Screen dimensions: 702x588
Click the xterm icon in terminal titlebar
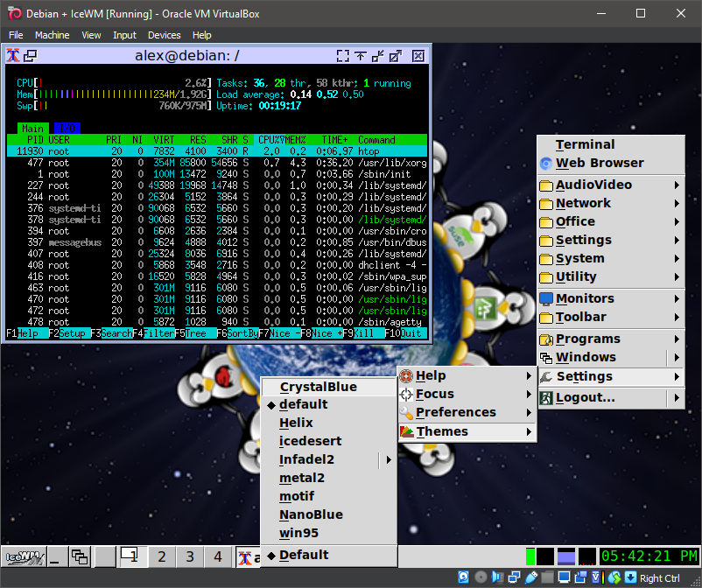(13, 55)
